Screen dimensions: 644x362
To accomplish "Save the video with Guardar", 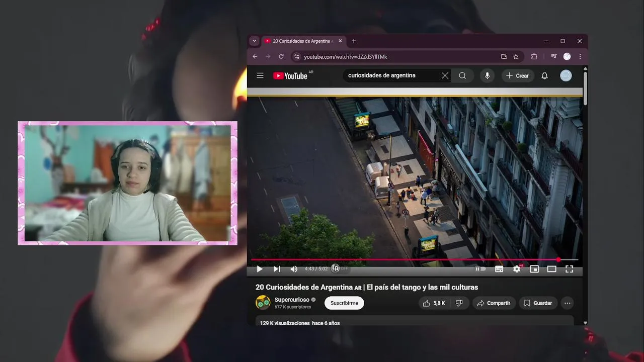I will tap(538, 303).
